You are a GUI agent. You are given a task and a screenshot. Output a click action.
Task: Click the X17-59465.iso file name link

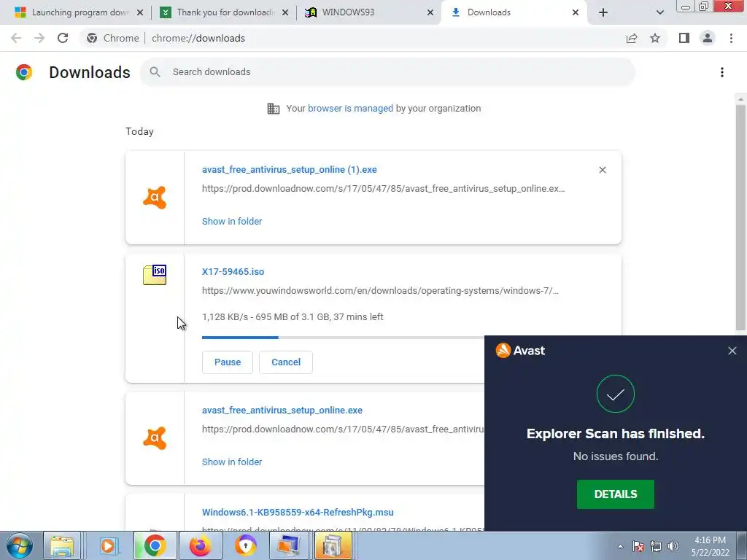(233, 272)
